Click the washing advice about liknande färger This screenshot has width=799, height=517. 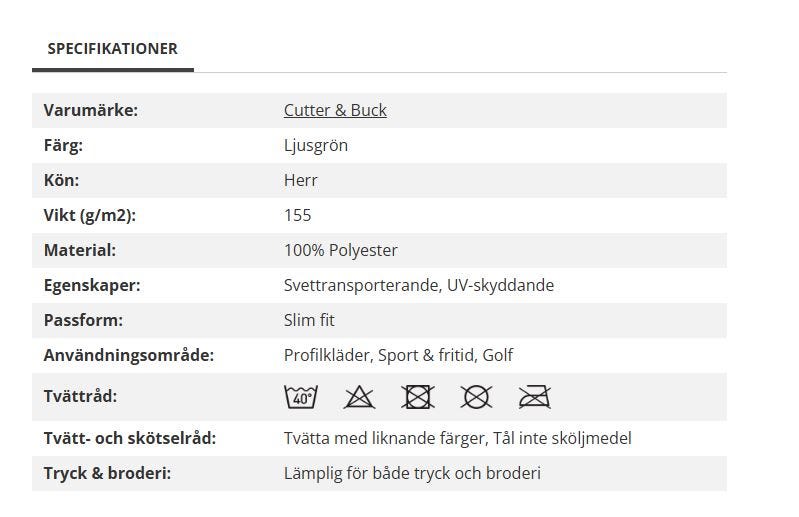click(x=458, y=438)
